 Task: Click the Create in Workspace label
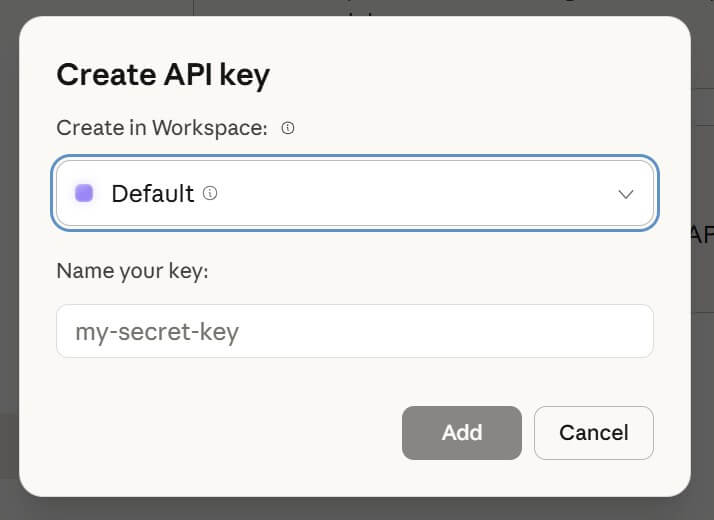[162, 128]
